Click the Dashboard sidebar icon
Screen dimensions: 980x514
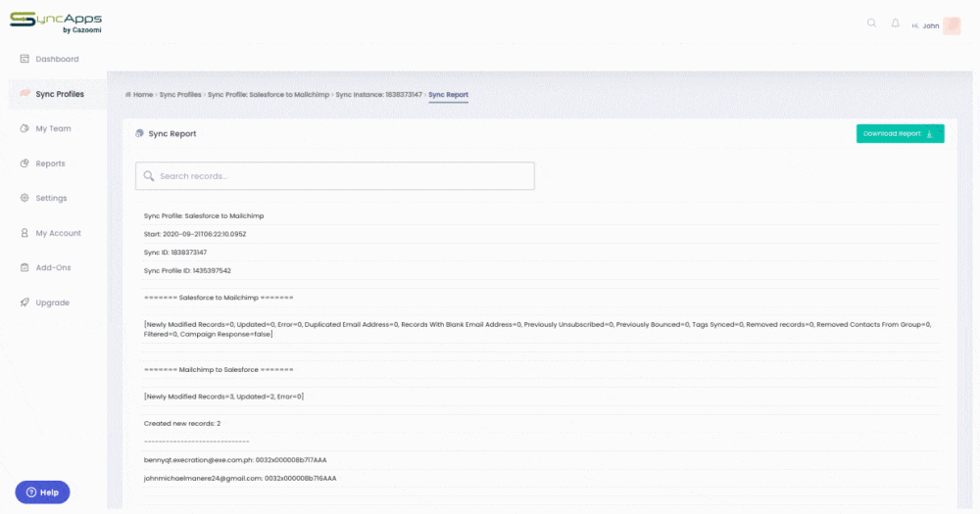pyautogui.click(x=24, y=59)
